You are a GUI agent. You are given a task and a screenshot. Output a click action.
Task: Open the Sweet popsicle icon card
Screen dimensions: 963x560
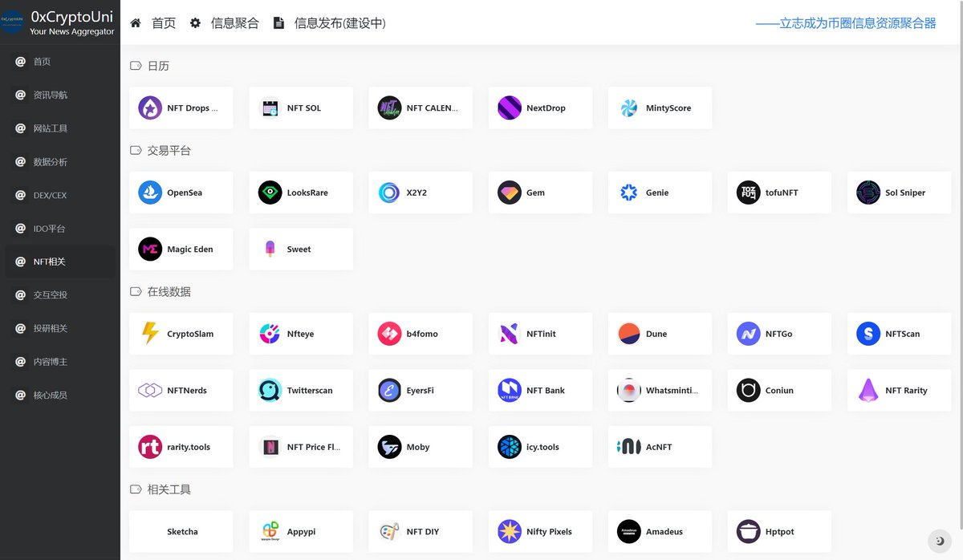click(301, 250)
